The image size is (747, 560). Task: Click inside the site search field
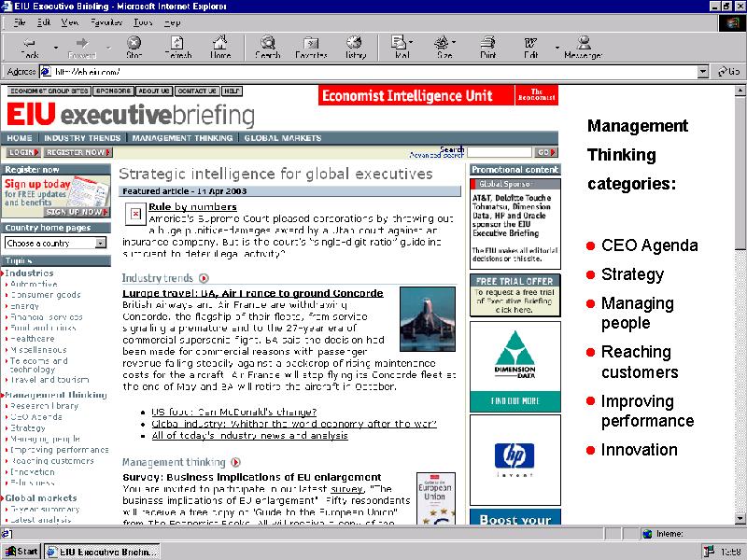[x=500, y=152]
